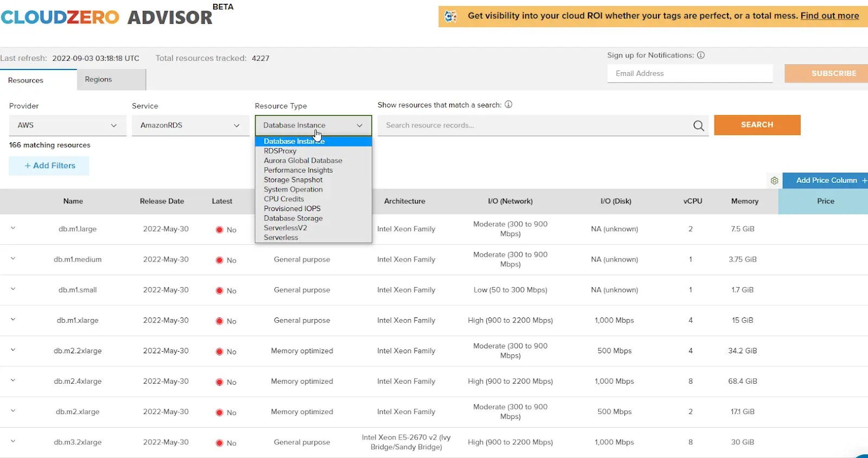The image size is (868, 458).
Task: Expand the db.m1.medium row
Action: [x=13, y=259]
